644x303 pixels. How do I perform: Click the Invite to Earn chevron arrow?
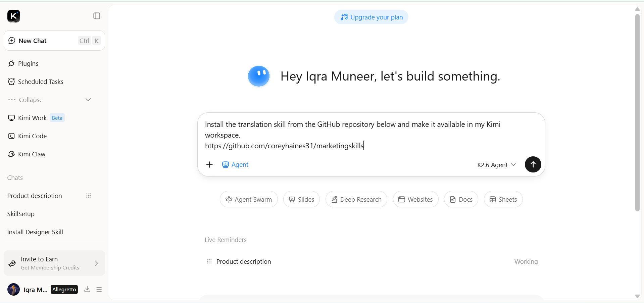click(x=96, y=263)
